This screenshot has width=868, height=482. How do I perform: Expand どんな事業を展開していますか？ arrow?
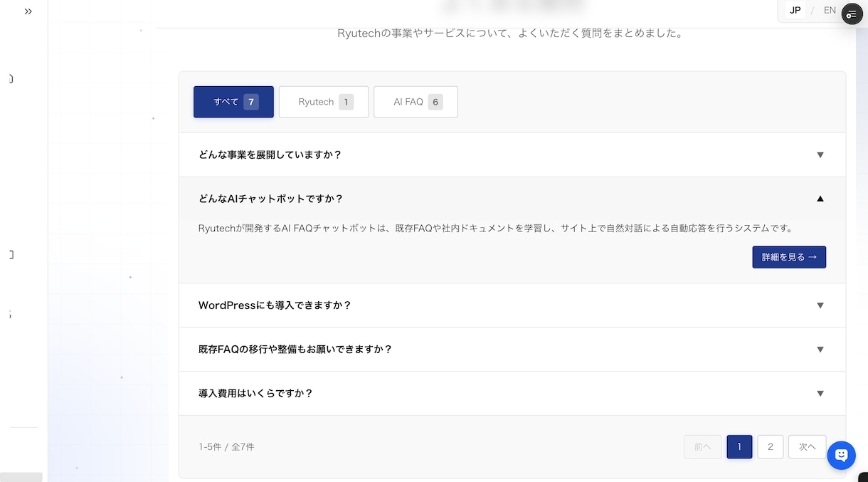(820, 154)
